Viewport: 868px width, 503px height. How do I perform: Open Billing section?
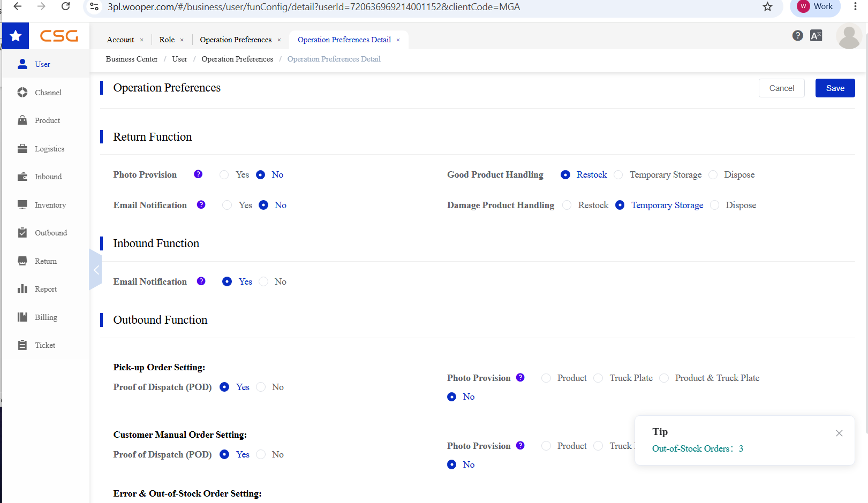coord(45,317)
